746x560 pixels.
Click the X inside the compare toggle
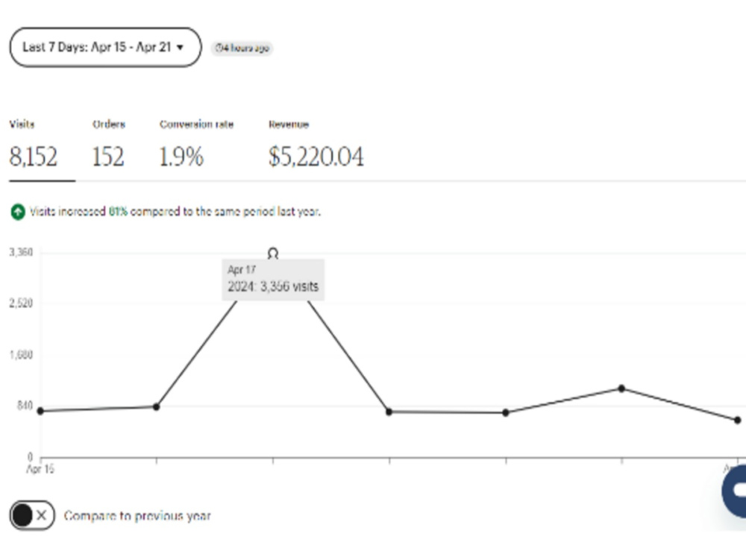(42, 515)
